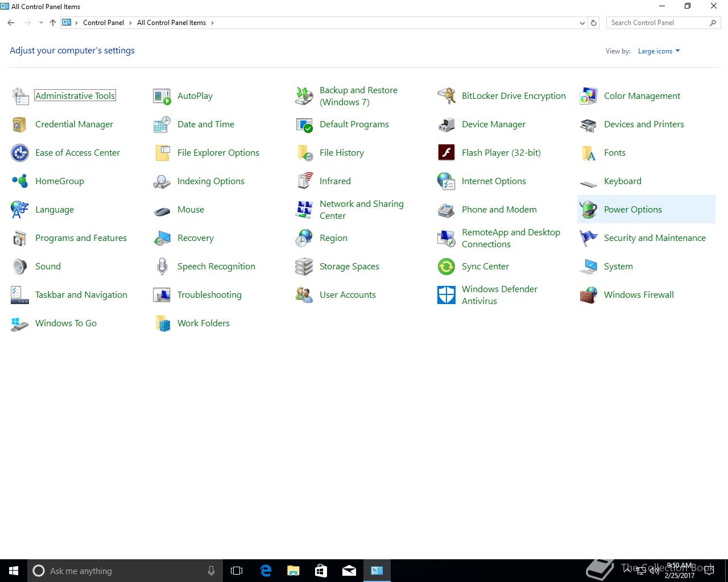The width and height of the screenshot is (728, 582).
Task: Open the Storage Spaces link
Action: coord(349,267)
